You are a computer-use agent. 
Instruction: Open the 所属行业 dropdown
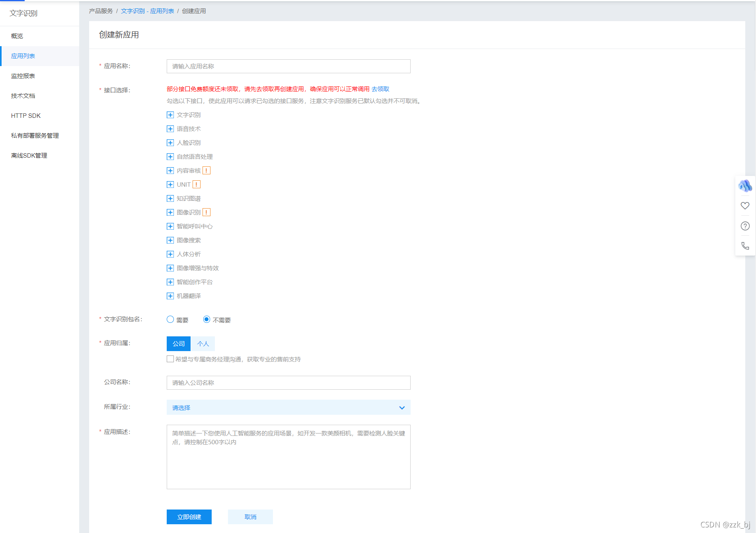tap(288, 407)
